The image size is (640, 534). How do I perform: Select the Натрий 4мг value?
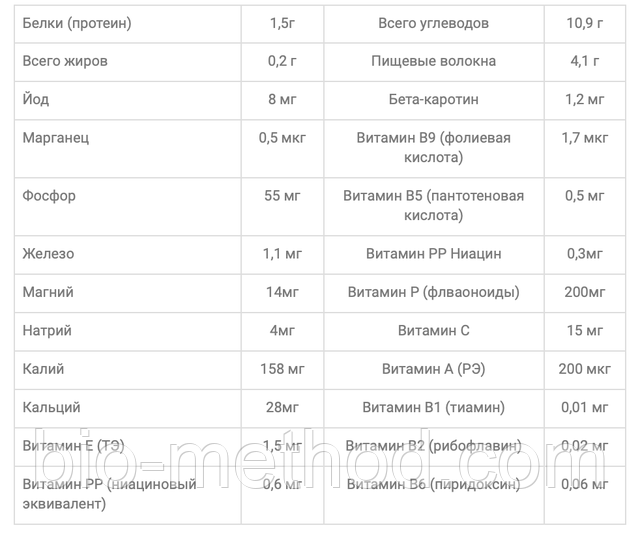[282, 331]
